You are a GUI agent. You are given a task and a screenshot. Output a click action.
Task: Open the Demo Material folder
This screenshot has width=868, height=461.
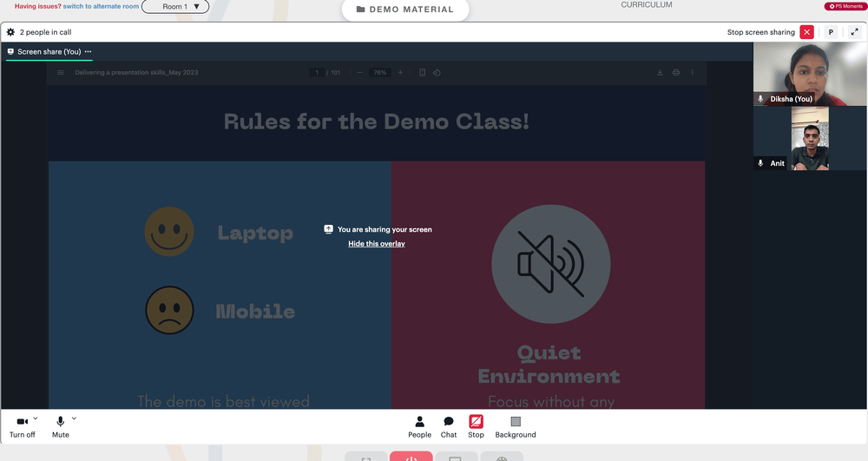coord(405,10)
